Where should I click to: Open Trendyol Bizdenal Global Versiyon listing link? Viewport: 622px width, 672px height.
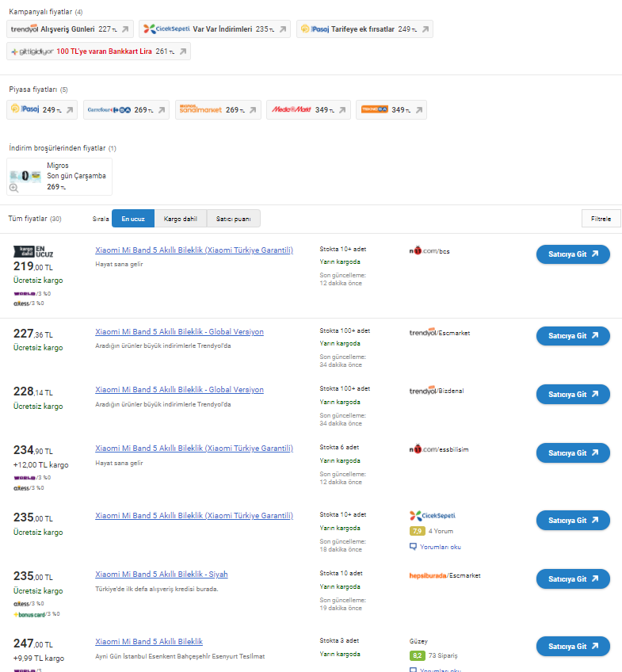click(x=180, y=390)
